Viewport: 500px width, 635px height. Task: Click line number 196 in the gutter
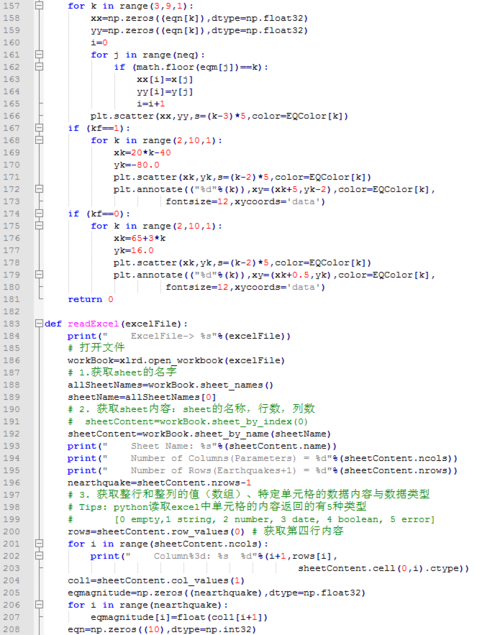(x=11, y=482)
